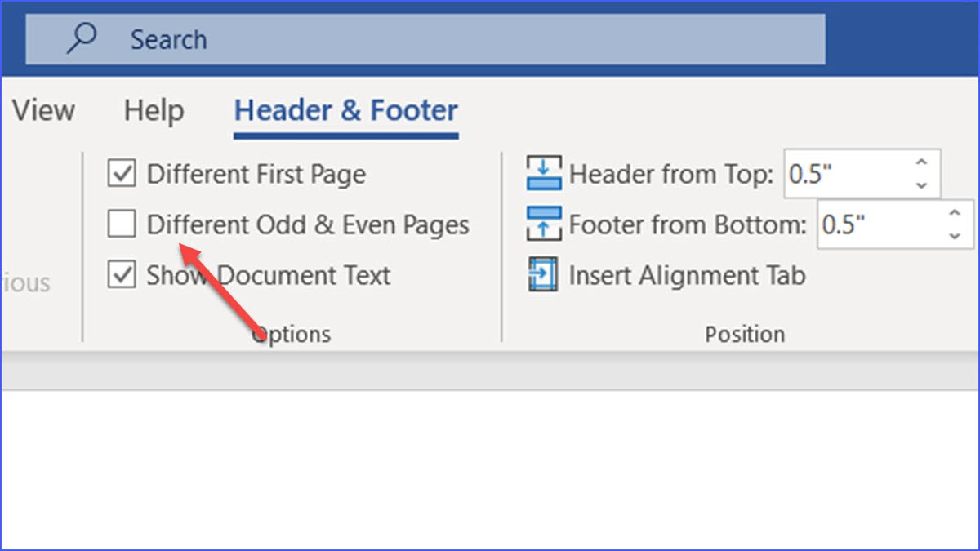Image resolution: width=980 pixels, height=551 pixels.
Task: Click the Footer from Bottom icon
Action: (542, 220)
